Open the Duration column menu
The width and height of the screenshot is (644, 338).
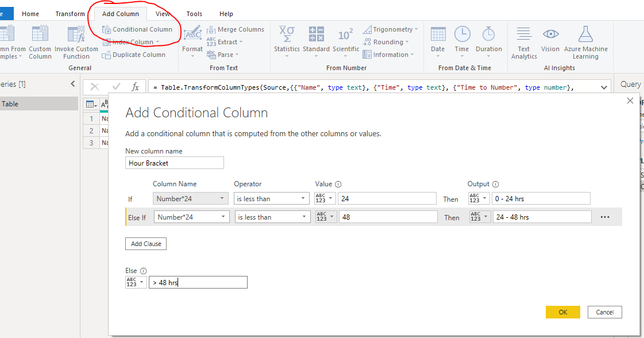tap(489, 41)
